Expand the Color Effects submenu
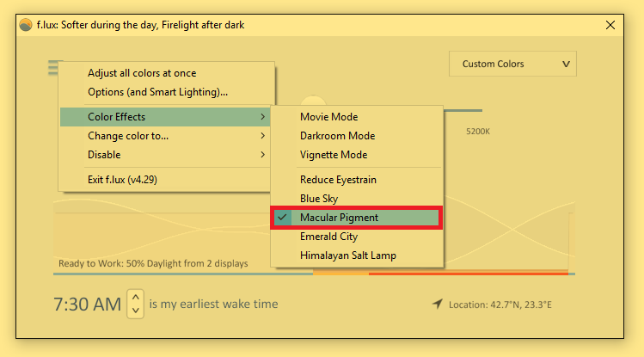644x357 pixels. 165,117
